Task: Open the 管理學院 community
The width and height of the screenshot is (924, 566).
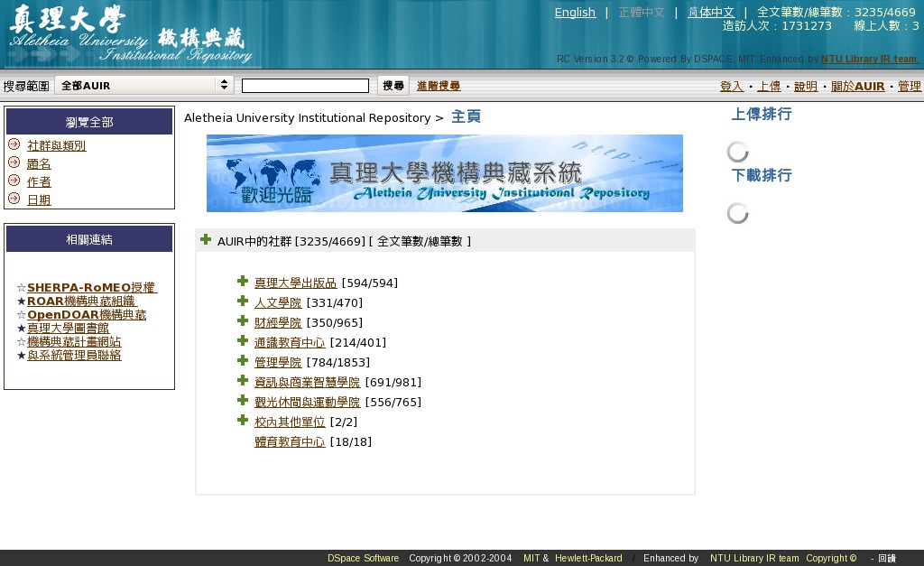Action: (x=278, y=363)
